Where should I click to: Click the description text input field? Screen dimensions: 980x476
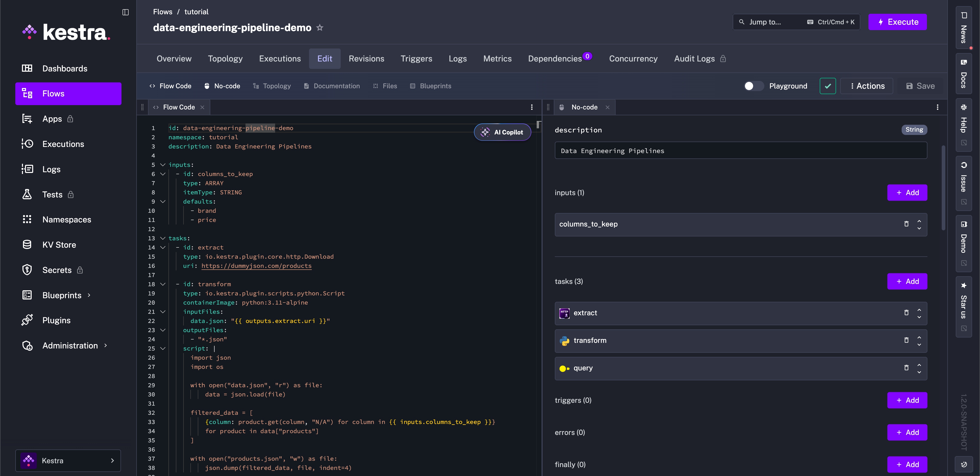tap(740, 151)
